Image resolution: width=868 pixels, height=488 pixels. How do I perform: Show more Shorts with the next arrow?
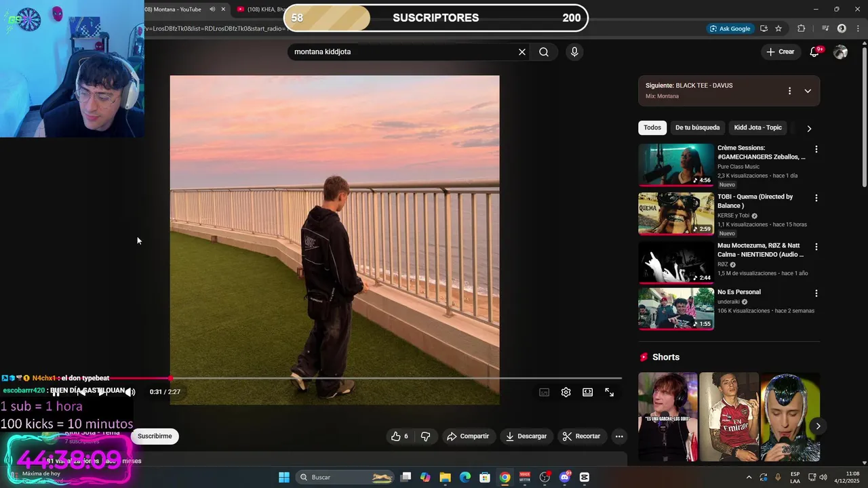tap(818, 426)
